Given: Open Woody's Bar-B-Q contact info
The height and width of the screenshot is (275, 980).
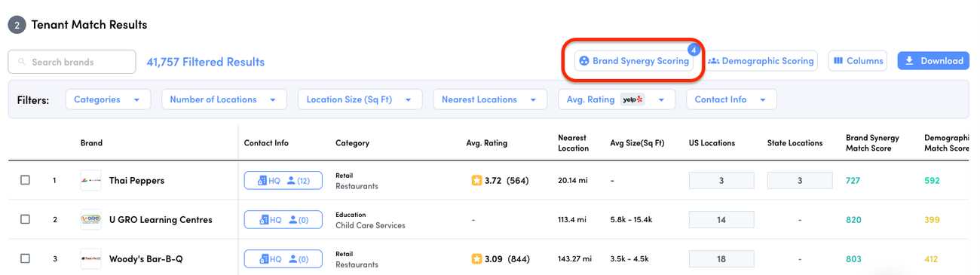Looking at the screenshot, I should click(283, 258).
